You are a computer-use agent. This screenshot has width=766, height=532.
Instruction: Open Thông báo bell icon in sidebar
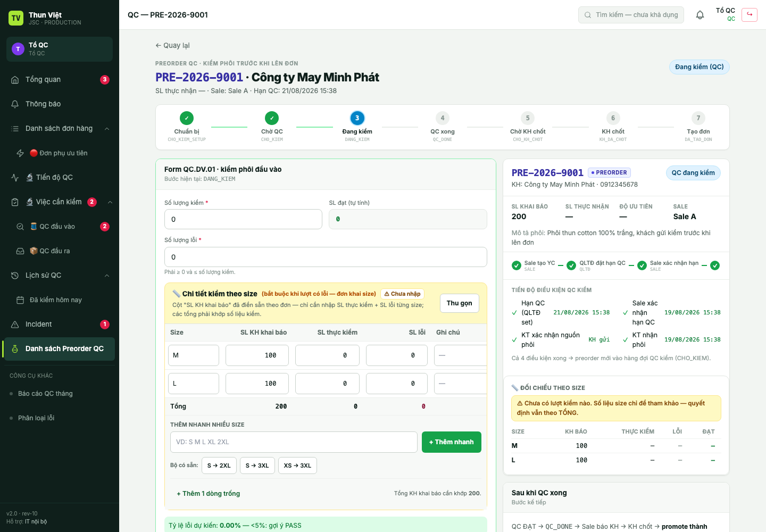click(15, 104)
